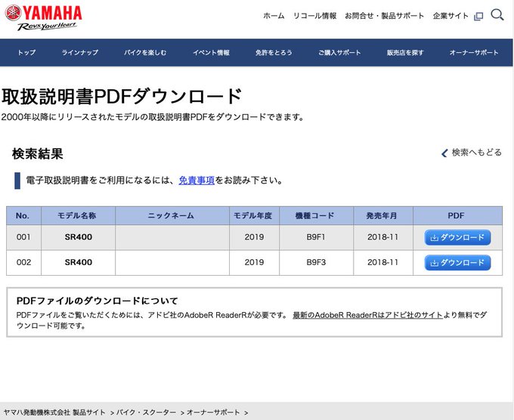Open the オーナーサポート navigation tab
The image size is (514, 420).
(474, 53)
